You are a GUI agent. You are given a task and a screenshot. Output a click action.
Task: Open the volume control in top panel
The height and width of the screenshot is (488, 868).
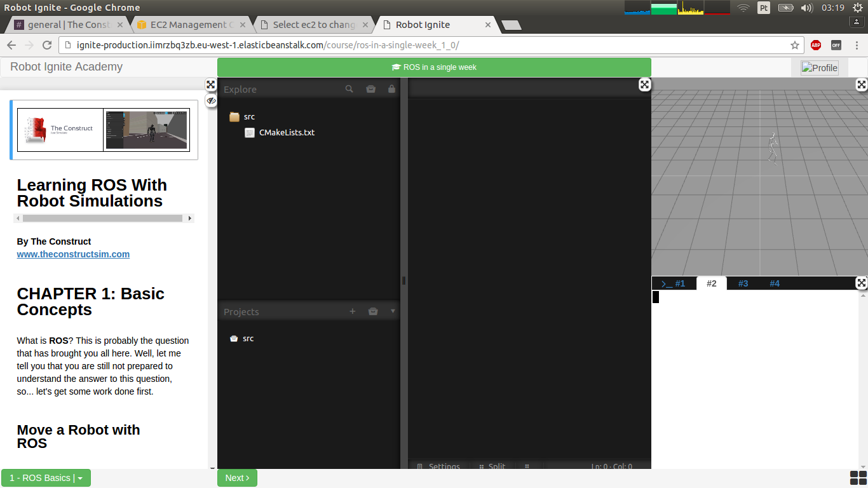(x=807, y=8)
